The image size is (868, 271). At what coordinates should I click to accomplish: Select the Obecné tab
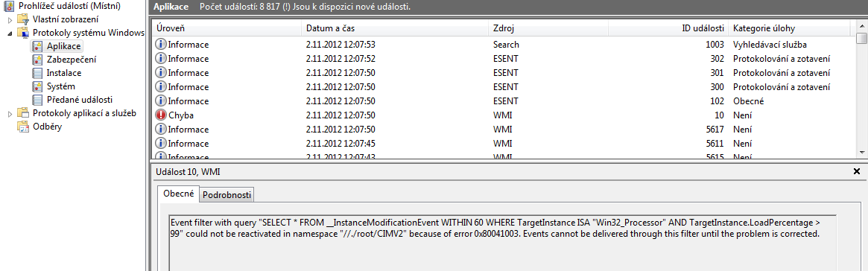point(178,194)
